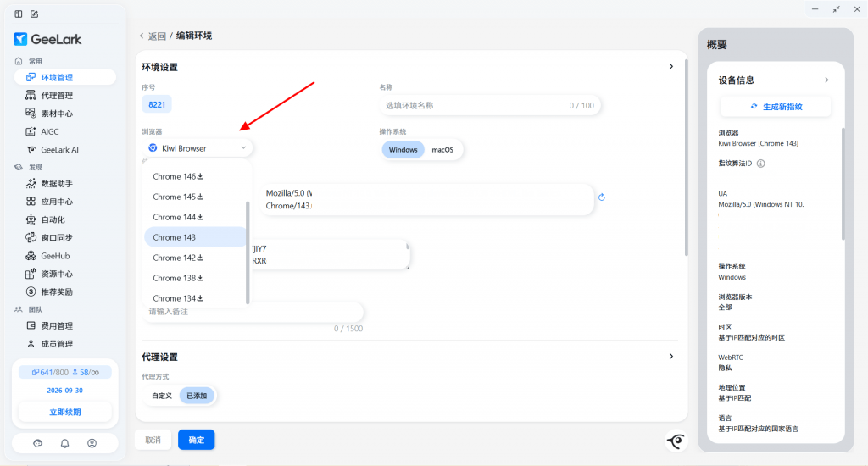The width and height of the screenshot is (868, 466).
Task: Click the support headset icon at bottom
Action: pyautogui.click(x=37, y=443)
